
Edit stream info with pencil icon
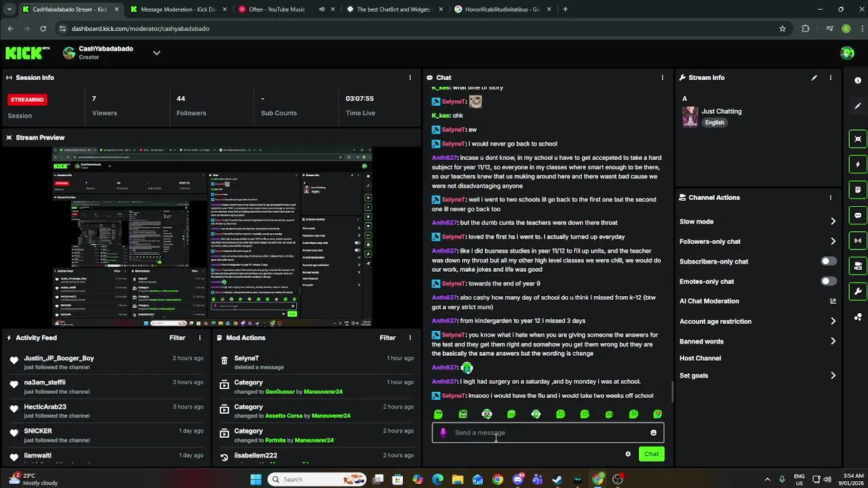click(x=814, y=77)
